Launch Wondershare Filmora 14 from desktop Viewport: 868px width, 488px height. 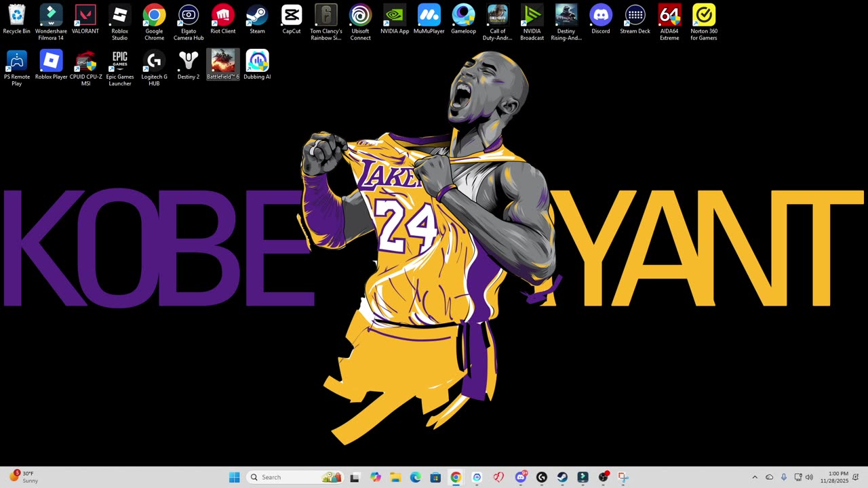point(51,22)
